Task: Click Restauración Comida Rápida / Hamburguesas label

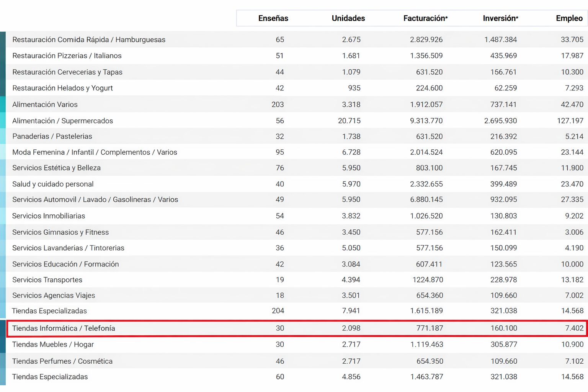Action: 89,40
